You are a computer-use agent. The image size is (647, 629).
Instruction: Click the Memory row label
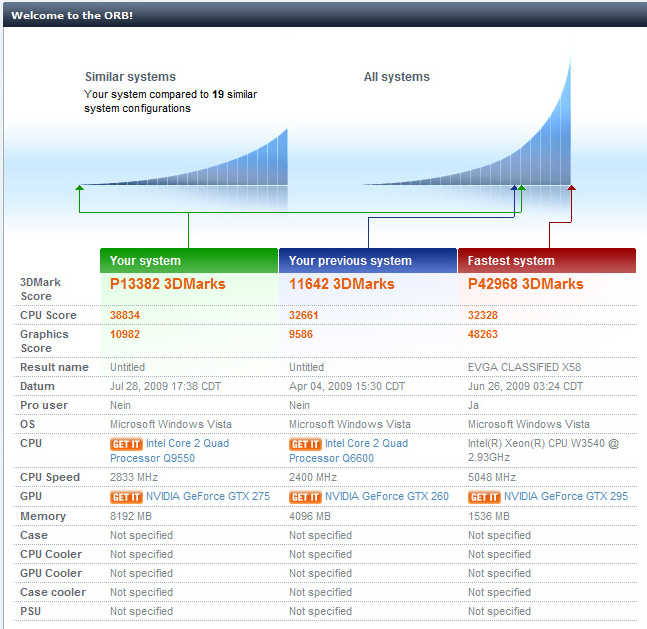[x=43, y=516]
